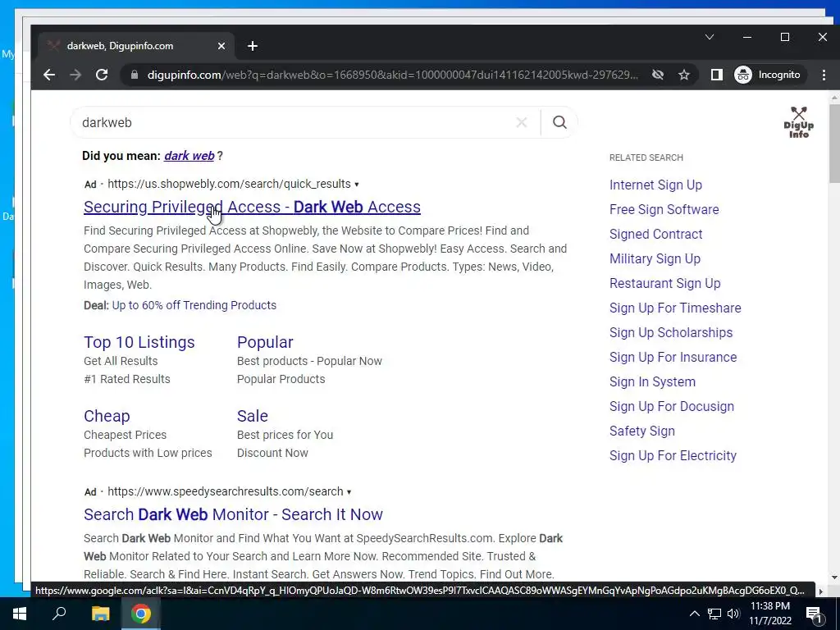Click the DigUp Info logo
The width and height of the screenshot is (840, 630).
[799, 123]
